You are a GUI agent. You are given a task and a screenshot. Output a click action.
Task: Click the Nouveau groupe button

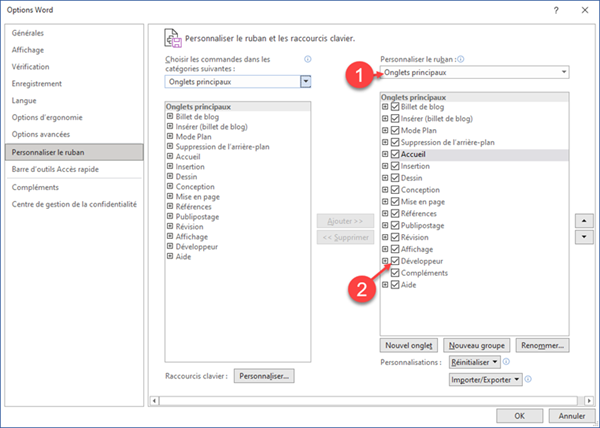[476, 345]
